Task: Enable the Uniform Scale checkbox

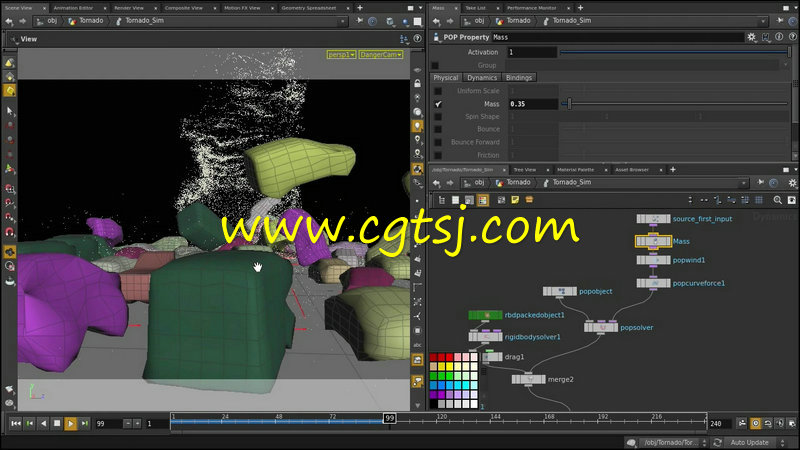Action: coord(438,91)
